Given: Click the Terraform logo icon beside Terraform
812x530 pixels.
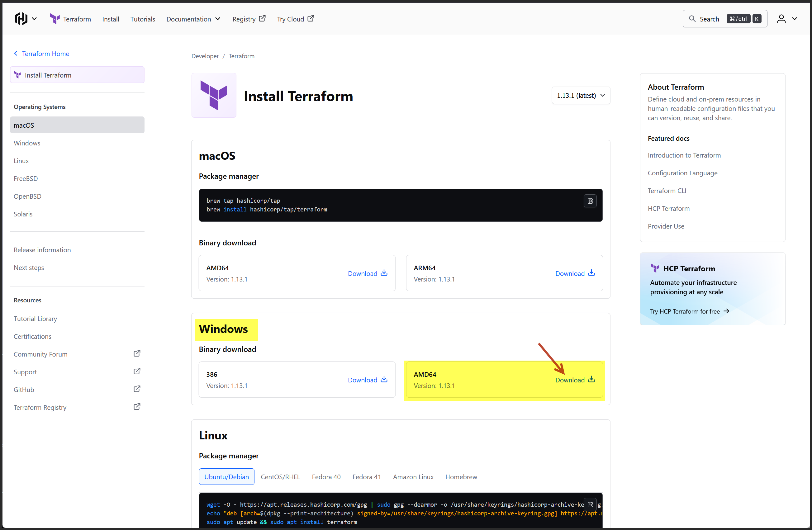Looking at the screenshot, I should pyautogui.click(x=55, y=18).
